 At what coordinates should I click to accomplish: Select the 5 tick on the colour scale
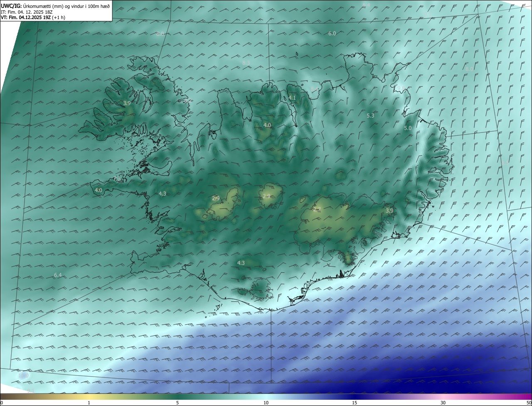click(x=177, y=403)
